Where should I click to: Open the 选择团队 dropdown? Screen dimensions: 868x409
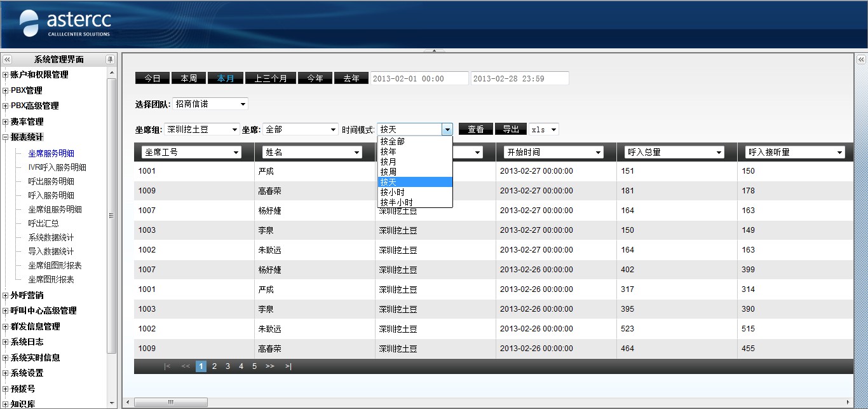(210, 104)
